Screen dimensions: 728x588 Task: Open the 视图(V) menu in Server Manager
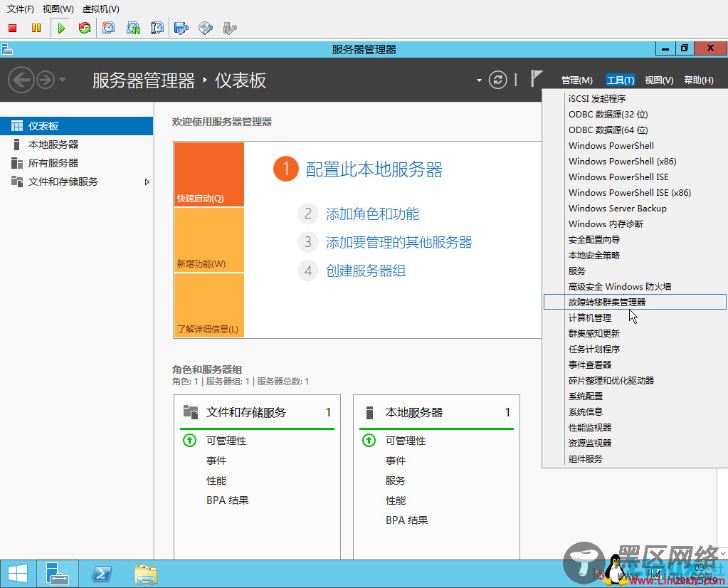coord(659,80)
